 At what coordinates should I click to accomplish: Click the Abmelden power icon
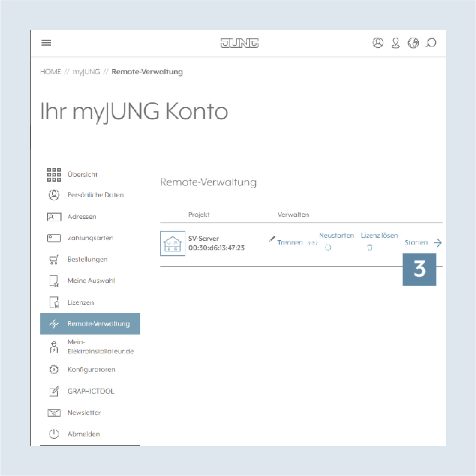54,434
